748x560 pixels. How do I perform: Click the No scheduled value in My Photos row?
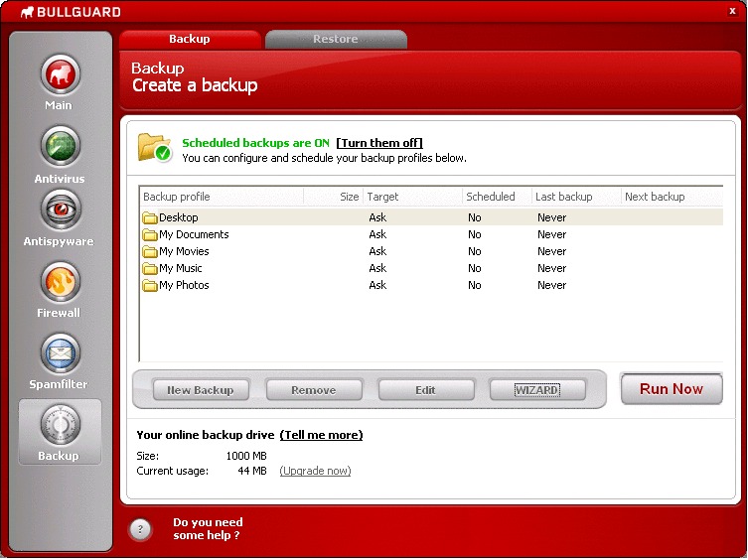point(474,285)
